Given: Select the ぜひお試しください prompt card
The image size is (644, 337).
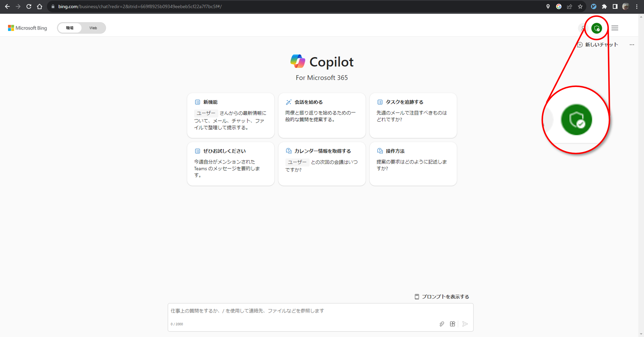Looking at the screenshot, I should 231,164.
